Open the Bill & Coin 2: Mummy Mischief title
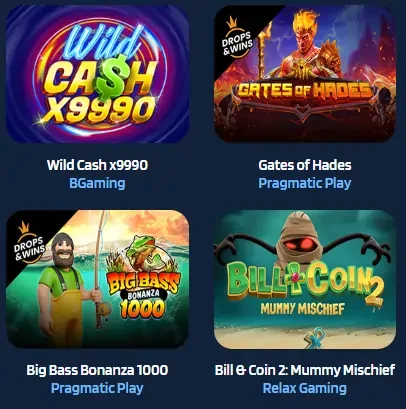 click(305, 370)
